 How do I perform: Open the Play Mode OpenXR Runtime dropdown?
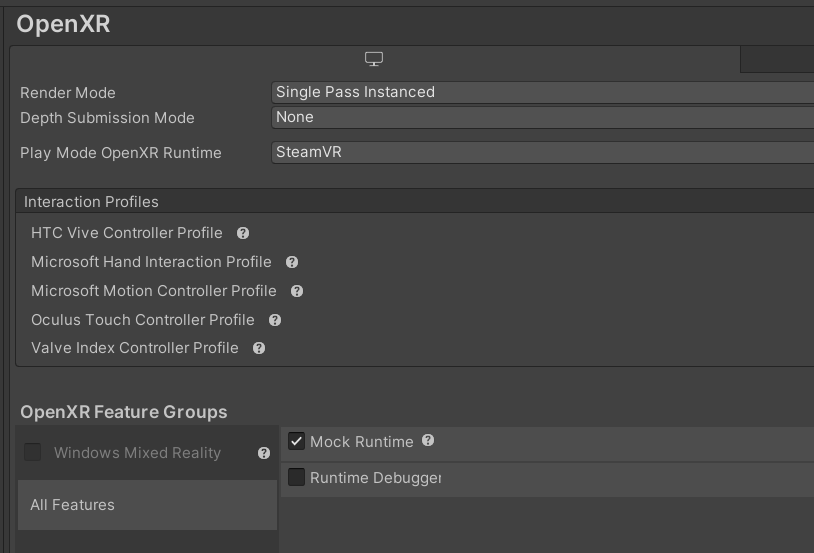(x=542, y=153)
